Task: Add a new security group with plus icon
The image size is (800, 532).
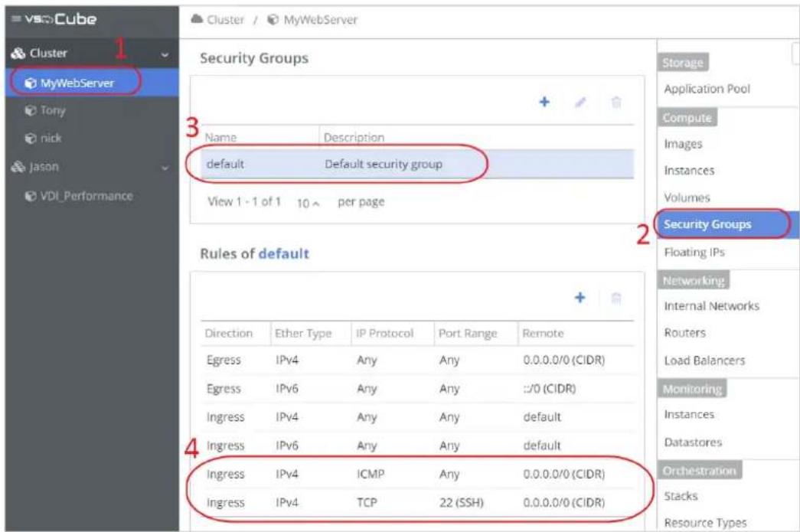Action: tap(544, 102)
